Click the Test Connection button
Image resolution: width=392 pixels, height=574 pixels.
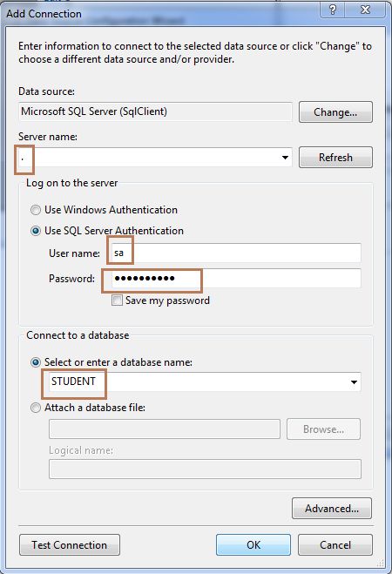click(x=70, y=544)
